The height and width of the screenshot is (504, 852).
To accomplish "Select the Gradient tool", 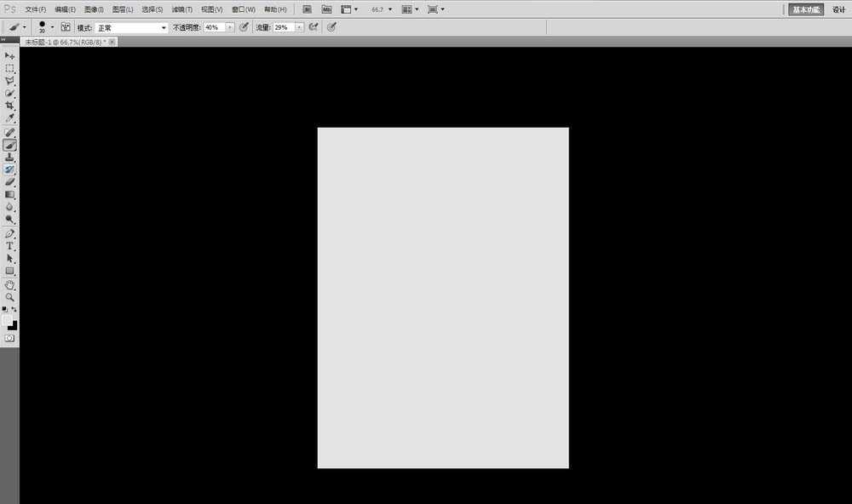I will click(10, 194).
